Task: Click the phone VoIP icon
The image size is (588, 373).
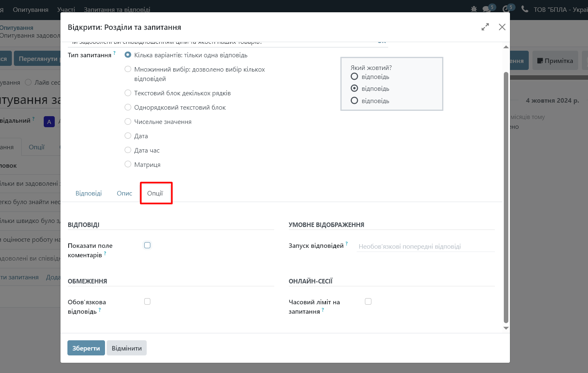Action: click(x=525, y=9)
